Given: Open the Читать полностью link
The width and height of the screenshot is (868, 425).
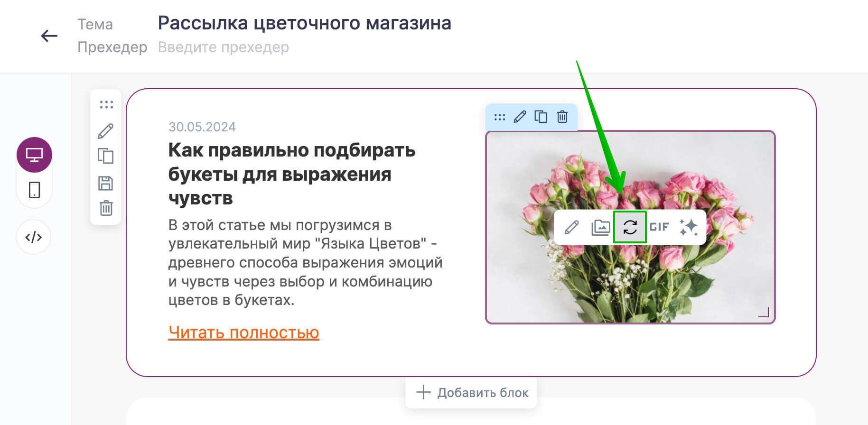Looking at the screenshot, I should pyautogui.click(x=243, y=333).
